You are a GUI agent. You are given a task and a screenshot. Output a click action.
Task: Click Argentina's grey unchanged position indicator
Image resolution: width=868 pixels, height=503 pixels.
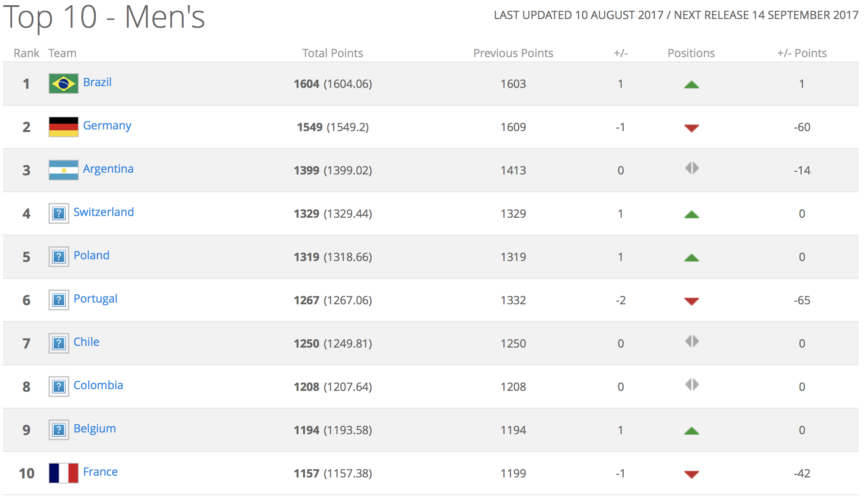(x=692, y=168)
